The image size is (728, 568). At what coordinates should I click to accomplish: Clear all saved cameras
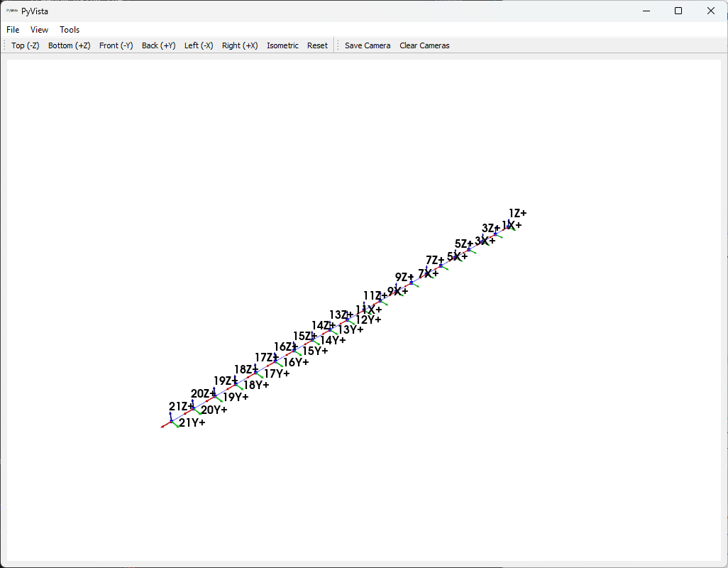[424, 45]
